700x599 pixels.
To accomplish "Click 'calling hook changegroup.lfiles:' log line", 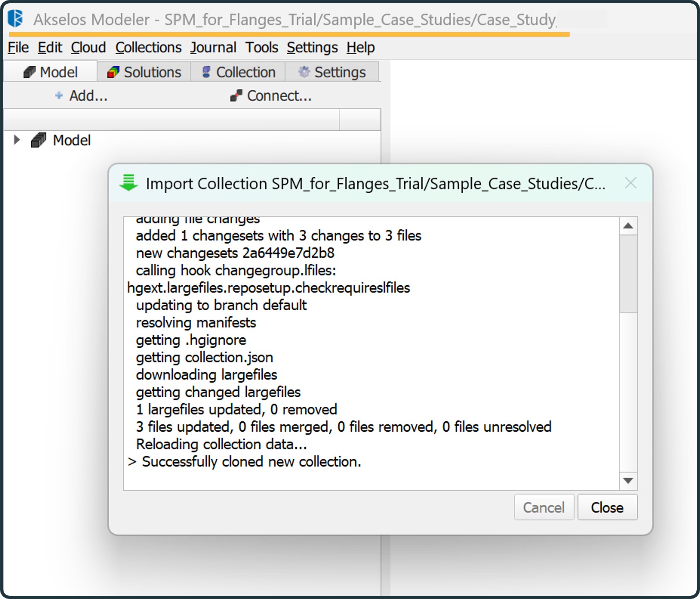I will click(x=236, y=270).
